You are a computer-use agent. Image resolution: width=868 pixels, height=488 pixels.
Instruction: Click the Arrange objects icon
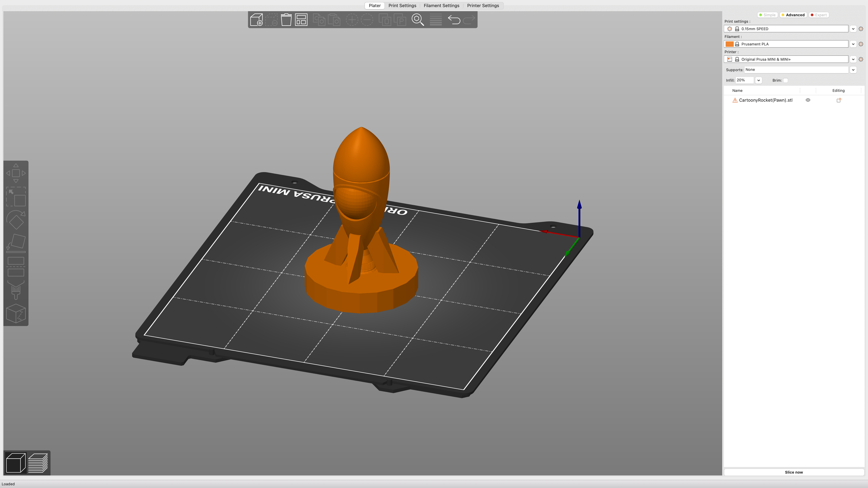pyautogui.click(x=301, y=19)
